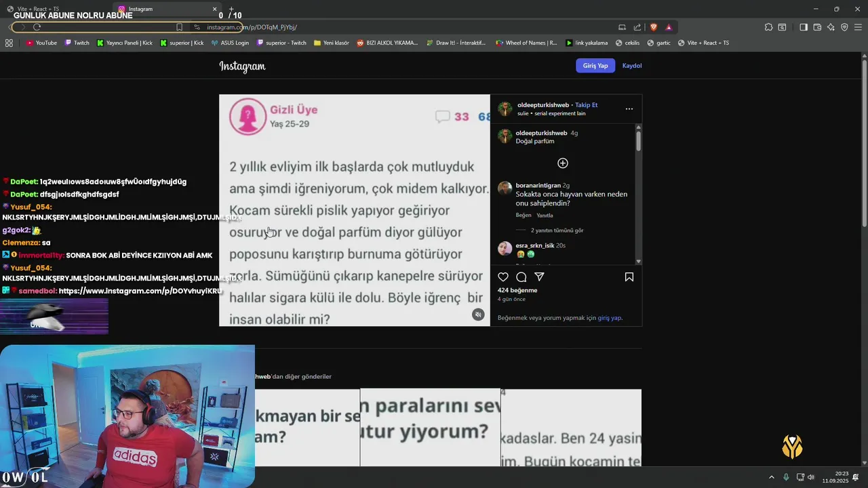The height and width of the screenshot is (488, 868).
Task: Share the post using paper plane icon
Action: pyautogui.click(x=540, y=277)
